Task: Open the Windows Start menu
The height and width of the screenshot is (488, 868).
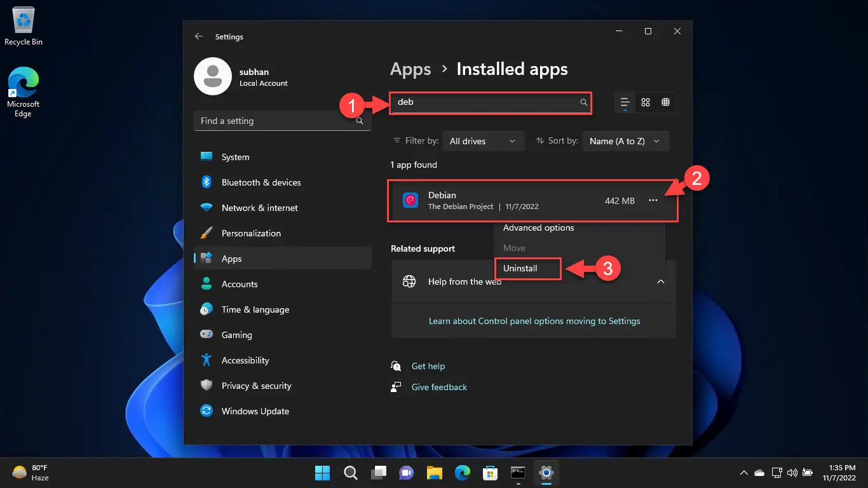Action: (x=323, y=473)
